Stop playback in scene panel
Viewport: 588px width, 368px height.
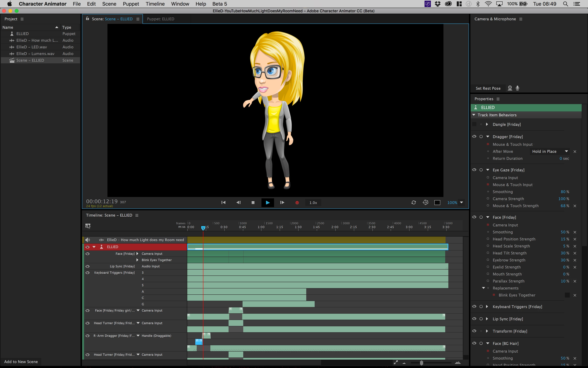(253, 203)
